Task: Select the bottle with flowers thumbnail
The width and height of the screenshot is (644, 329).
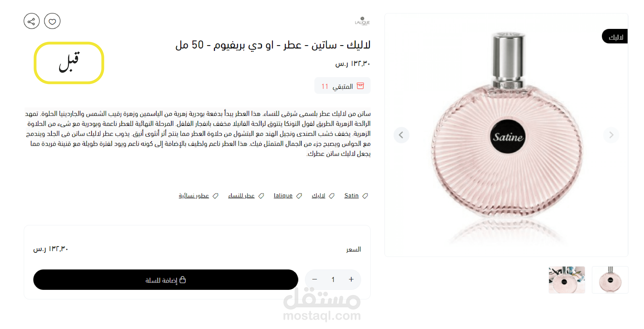Action: pyautogui.click(x=567, y=280)
